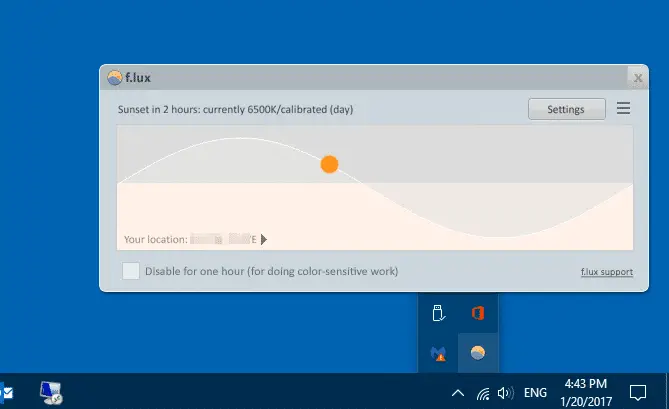The width and height of the screenshot is (669, 409).
Task: Expand the location arrow next to coordinates
Action: pos(264,240)
